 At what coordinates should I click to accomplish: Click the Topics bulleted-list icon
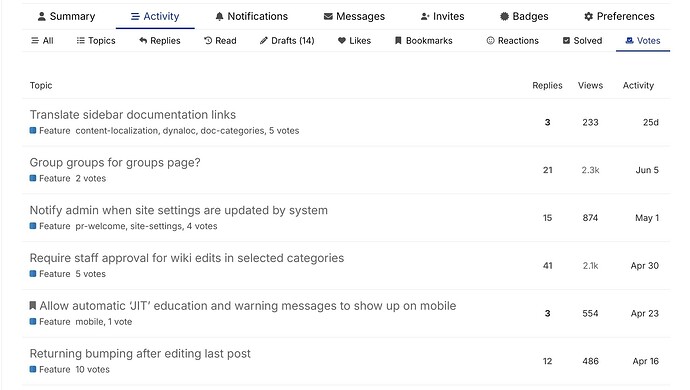click(x=81, y=40)
